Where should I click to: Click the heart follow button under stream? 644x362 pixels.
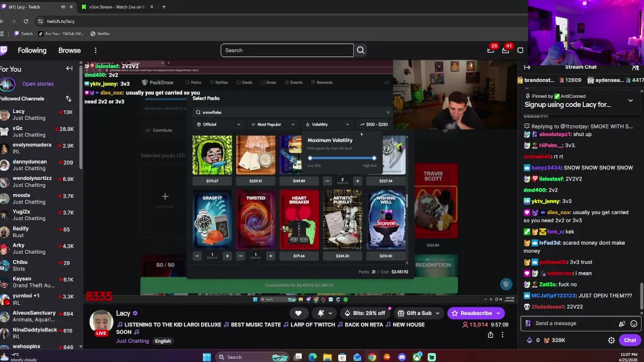298,313
